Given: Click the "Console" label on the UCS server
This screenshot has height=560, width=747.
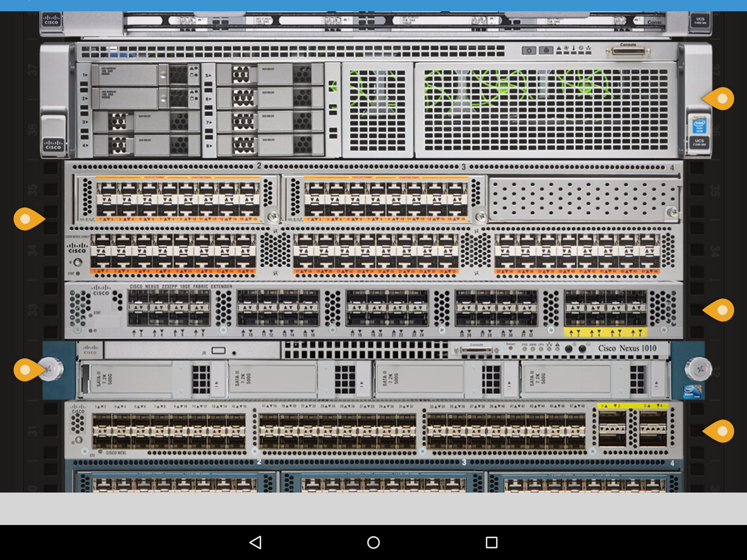Looking at the screenshot, I should point(628,44).
